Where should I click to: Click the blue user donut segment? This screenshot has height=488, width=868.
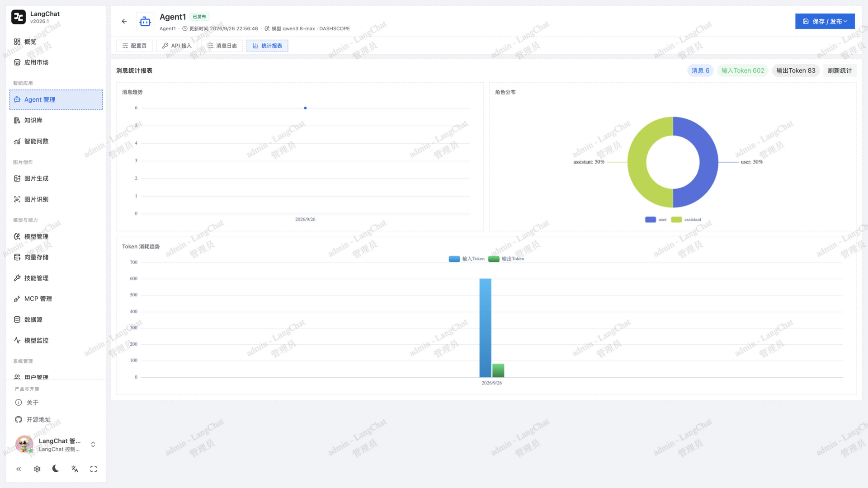coord(709,162)
